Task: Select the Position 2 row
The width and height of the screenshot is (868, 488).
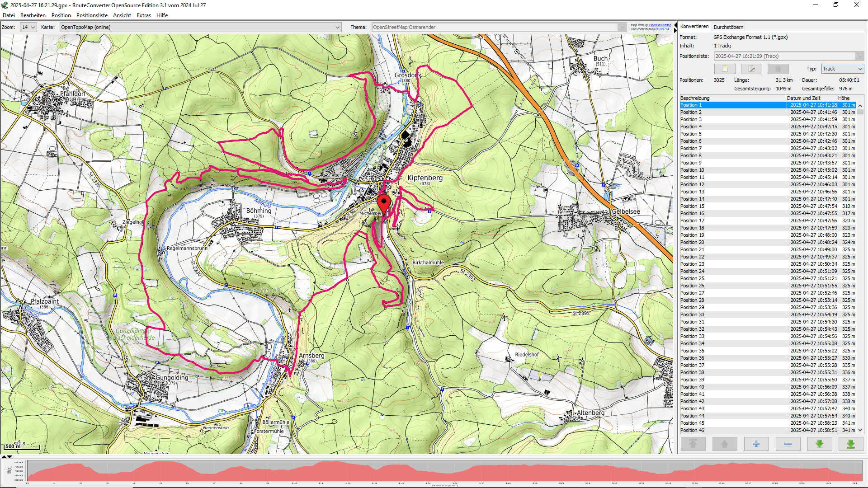Action: tap(768, 112)
